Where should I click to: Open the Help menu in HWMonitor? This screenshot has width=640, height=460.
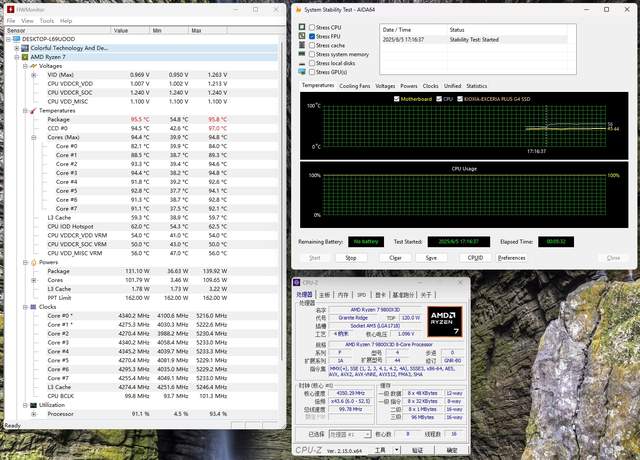(x=66, y=20)
